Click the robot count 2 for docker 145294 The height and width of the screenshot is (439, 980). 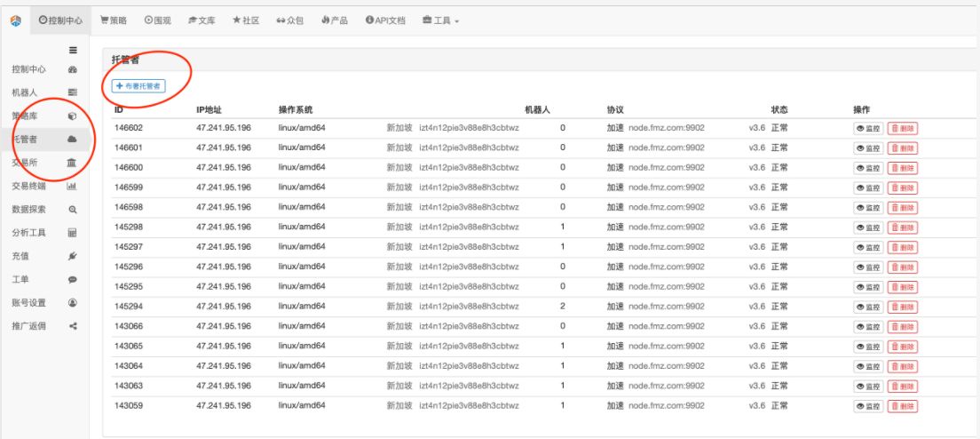pos(563,307)
